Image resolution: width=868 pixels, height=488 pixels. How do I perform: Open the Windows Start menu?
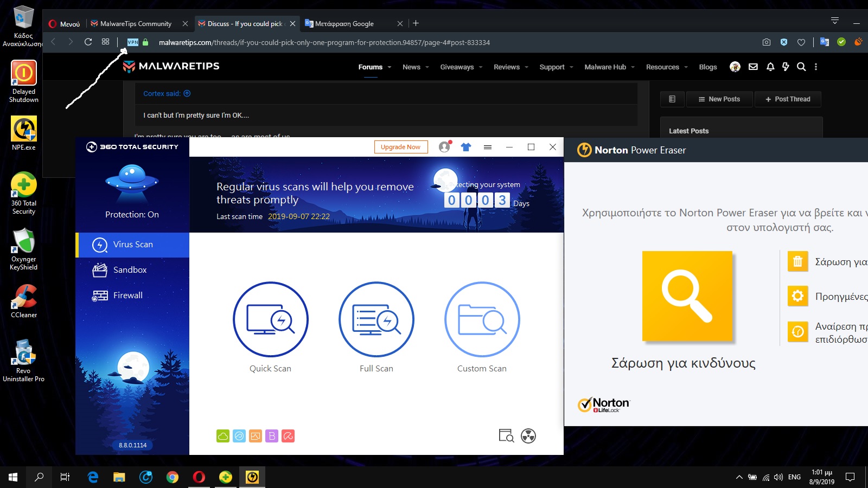[13, 477]
